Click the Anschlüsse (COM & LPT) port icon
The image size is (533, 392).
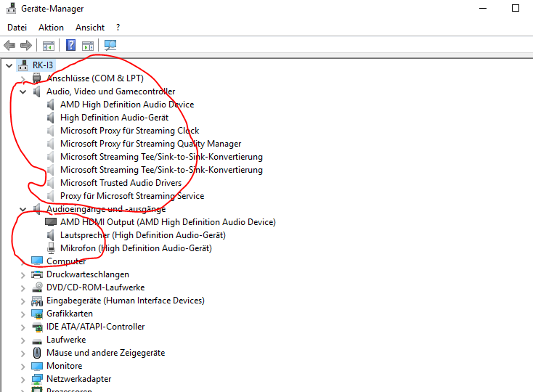[x=37, y=78]
